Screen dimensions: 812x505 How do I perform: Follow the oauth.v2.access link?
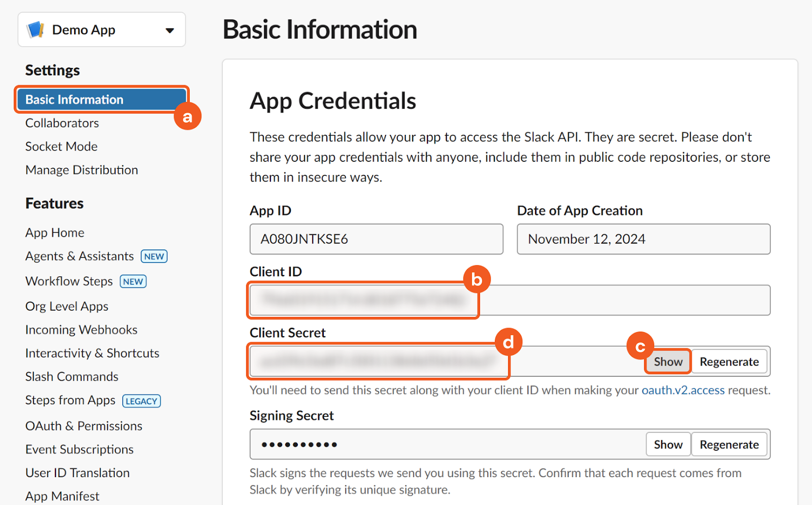(683, 390)
